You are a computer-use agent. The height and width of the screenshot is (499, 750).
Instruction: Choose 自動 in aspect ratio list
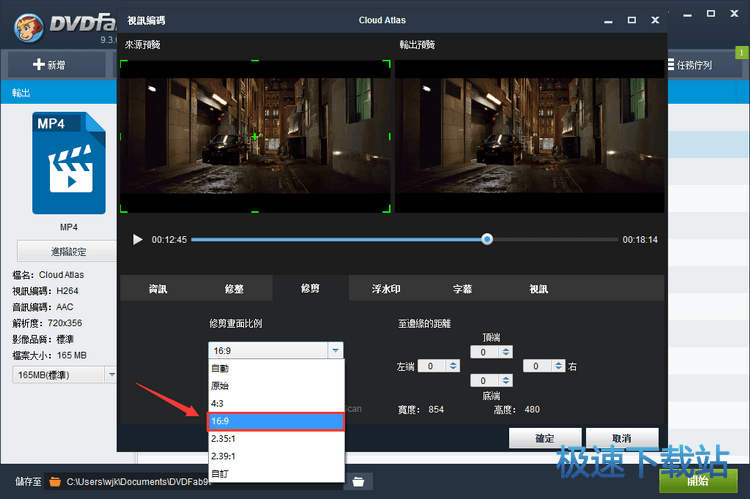(276, 368)
